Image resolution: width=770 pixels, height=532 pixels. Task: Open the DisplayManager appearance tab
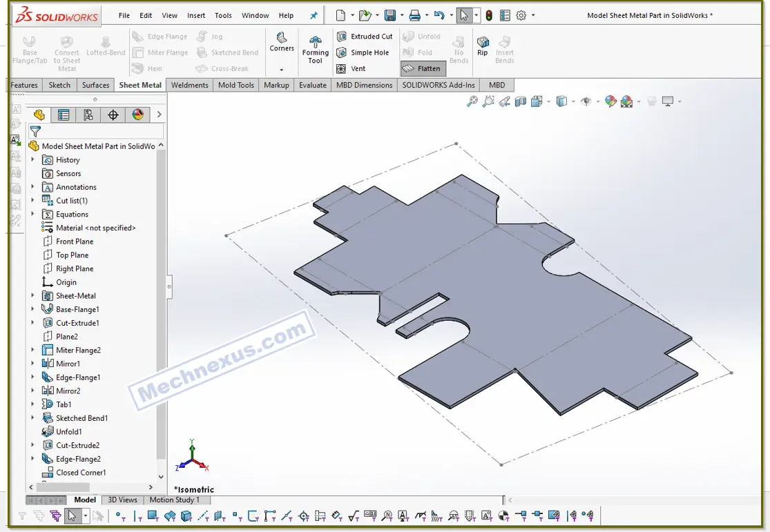pos(138,115)
